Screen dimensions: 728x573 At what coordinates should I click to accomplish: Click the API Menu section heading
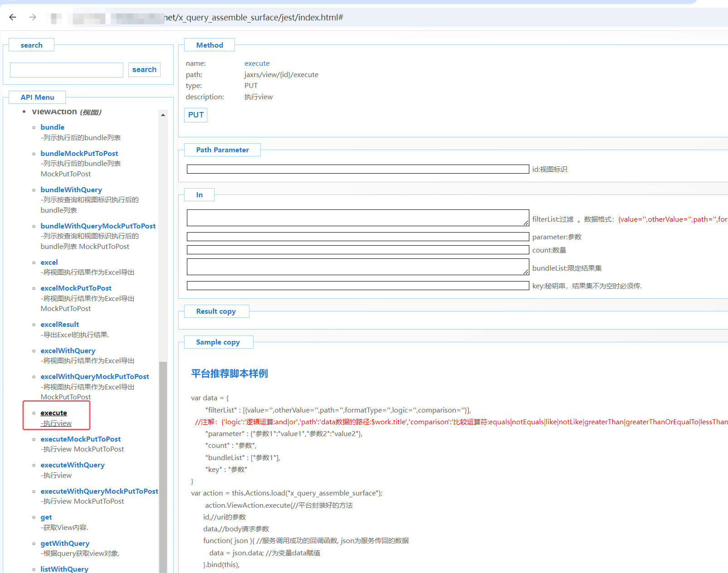coord(37,97)
